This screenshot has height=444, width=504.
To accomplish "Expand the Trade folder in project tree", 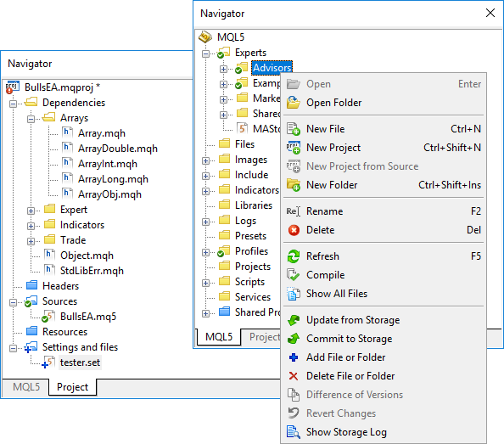I will coord(31,241).
